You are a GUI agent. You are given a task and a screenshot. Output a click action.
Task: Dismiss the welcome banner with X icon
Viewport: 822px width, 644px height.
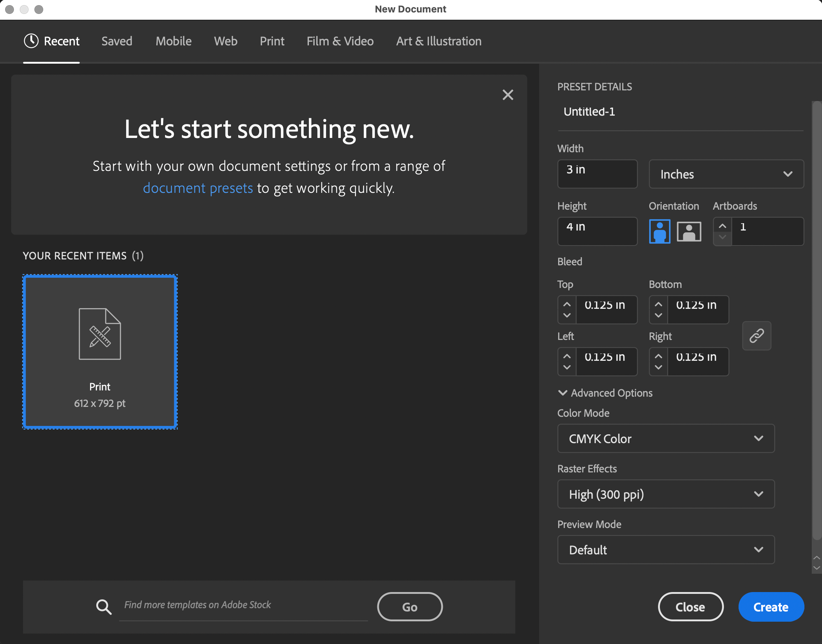(x=508, y=95)
